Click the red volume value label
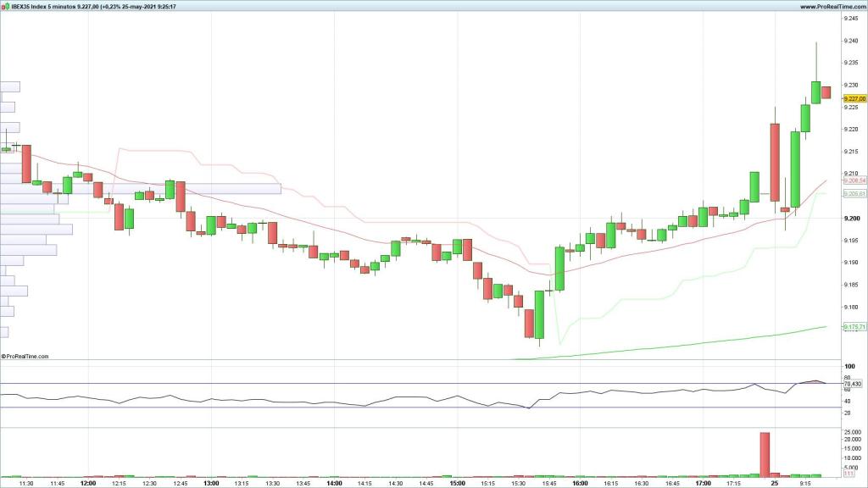 (849, 474)
